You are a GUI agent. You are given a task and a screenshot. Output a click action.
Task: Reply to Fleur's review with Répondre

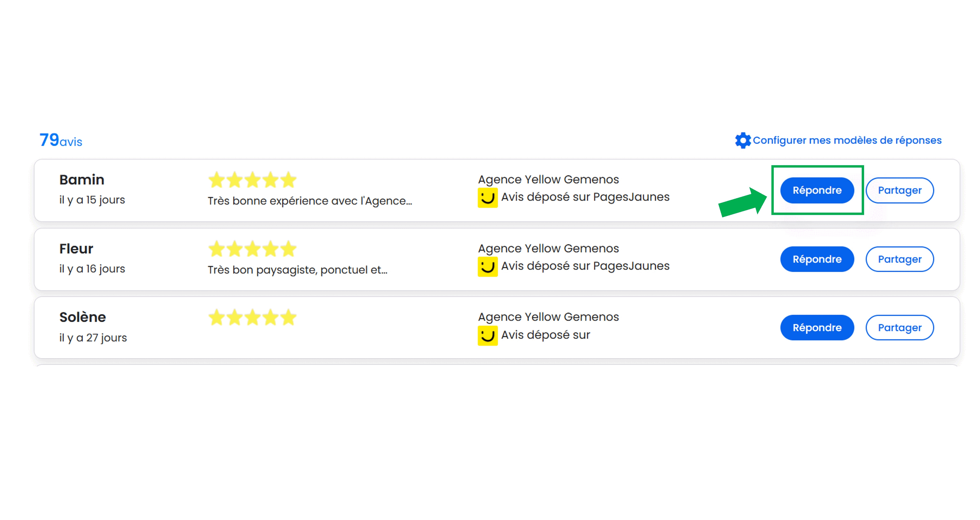point(817,259)
